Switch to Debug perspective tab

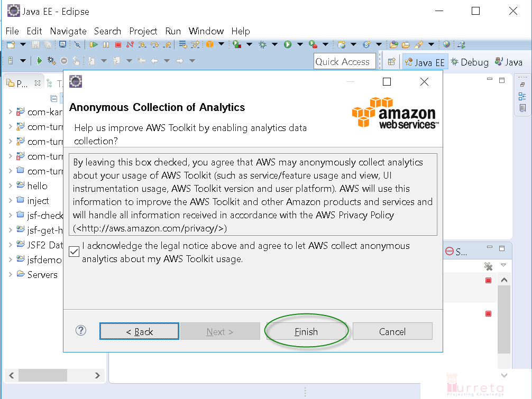470,62
